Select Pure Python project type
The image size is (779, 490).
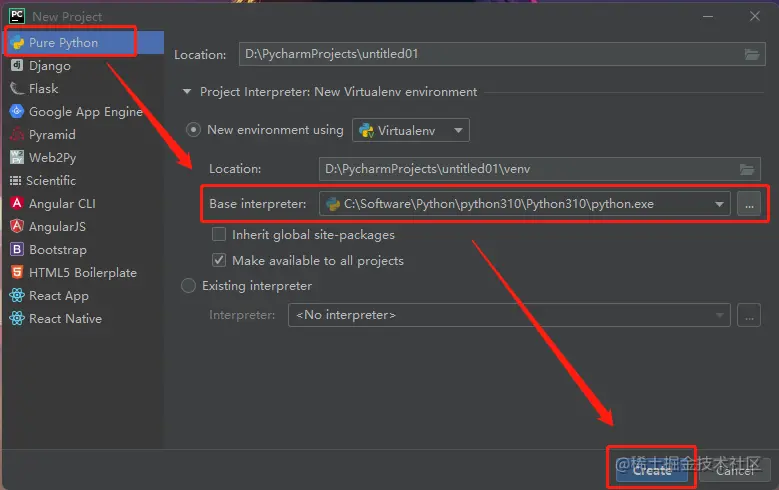tap(84, 43)
